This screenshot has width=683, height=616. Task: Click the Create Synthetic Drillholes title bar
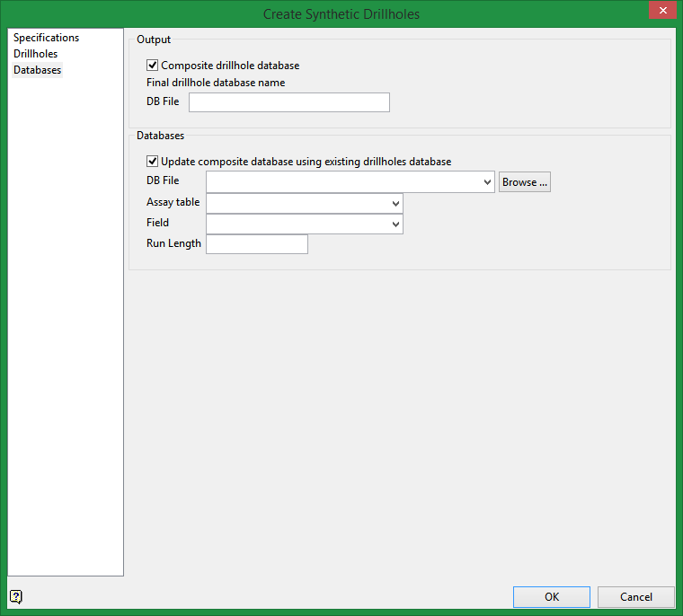click(341, 13)
